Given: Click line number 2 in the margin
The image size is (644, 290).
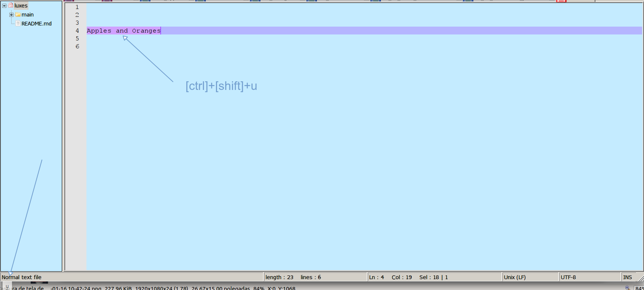Looking at the screenshot, I should tap(77, 15).
